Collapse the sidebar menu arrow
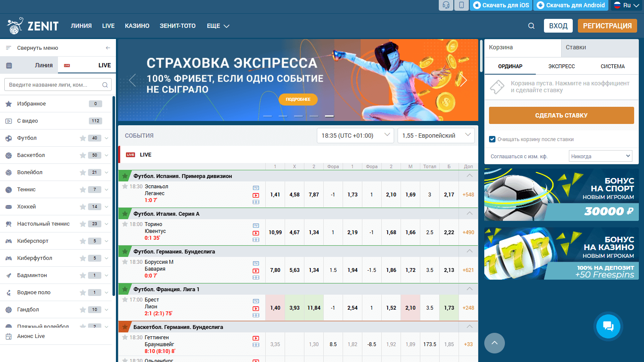Viewport: 644px width, 362px height. click(108, 48)
